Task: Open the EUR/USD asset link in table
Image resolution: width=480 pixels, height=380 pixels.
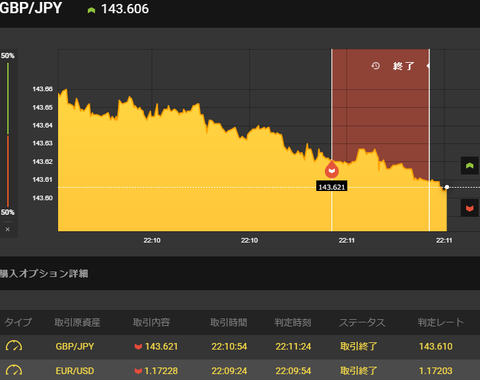Action: [x=75, y=371]
